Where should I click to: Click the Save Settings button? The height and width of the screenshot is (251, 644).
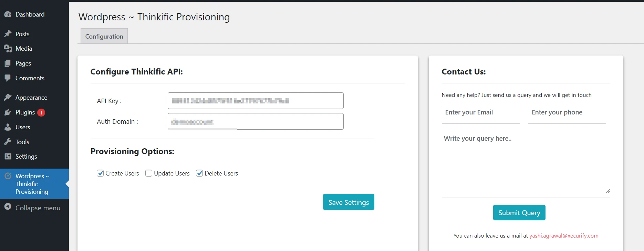pyautogui.click(x=349, y=202)
